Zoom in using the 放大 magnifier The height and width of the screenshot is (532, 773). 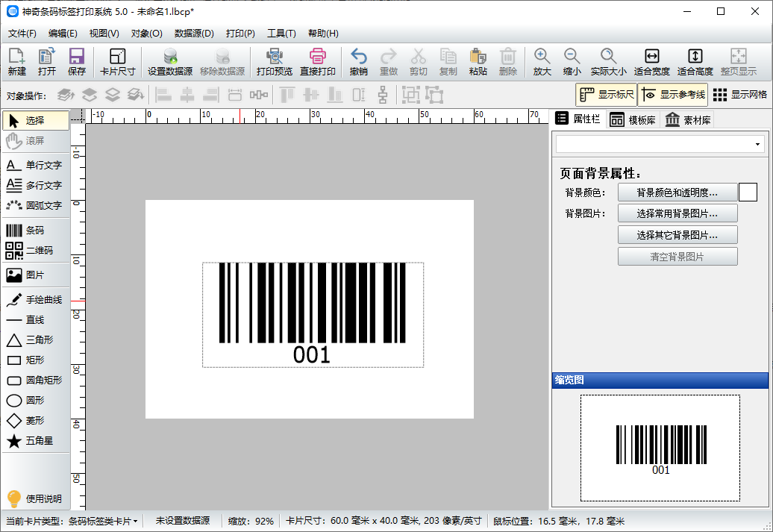point(542,62)
